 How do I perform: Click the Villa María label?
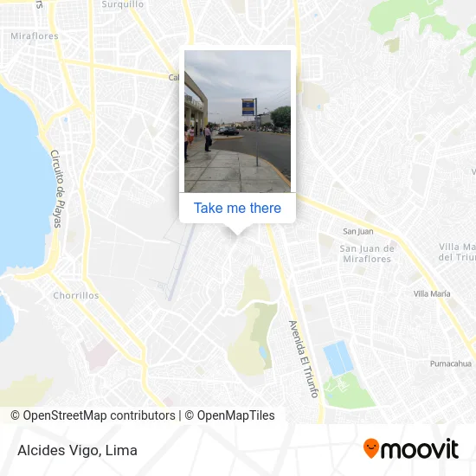[432, 294]
